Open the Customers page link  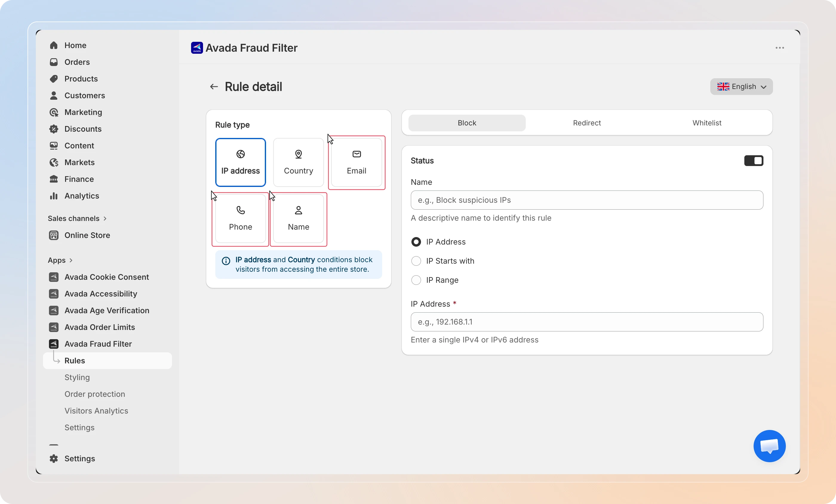tap(85, 95)
